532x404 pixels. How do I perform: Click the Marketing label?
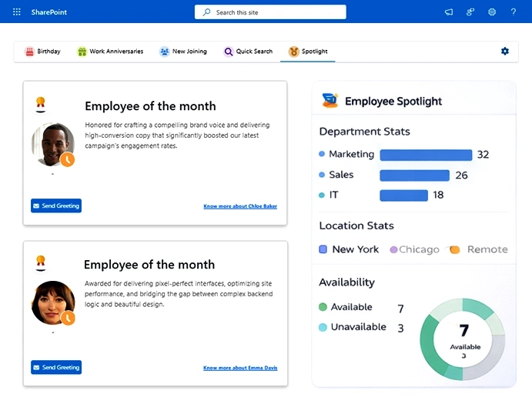352,154
